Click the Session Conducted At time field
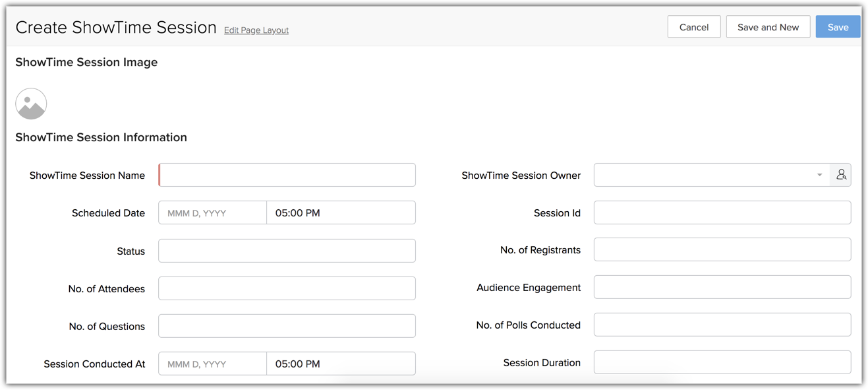868x390 pixels. click(341, 364)
